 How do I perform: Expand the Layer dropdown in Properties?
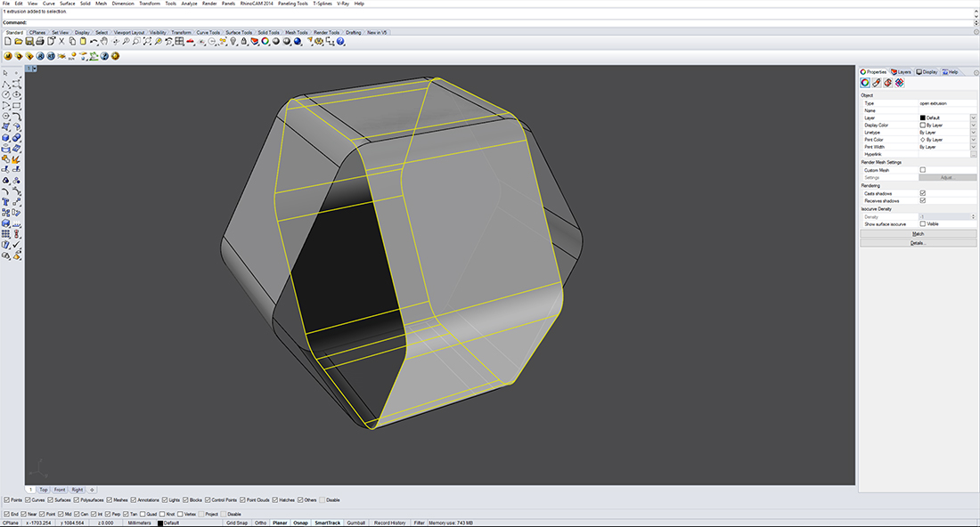point(973,118)
